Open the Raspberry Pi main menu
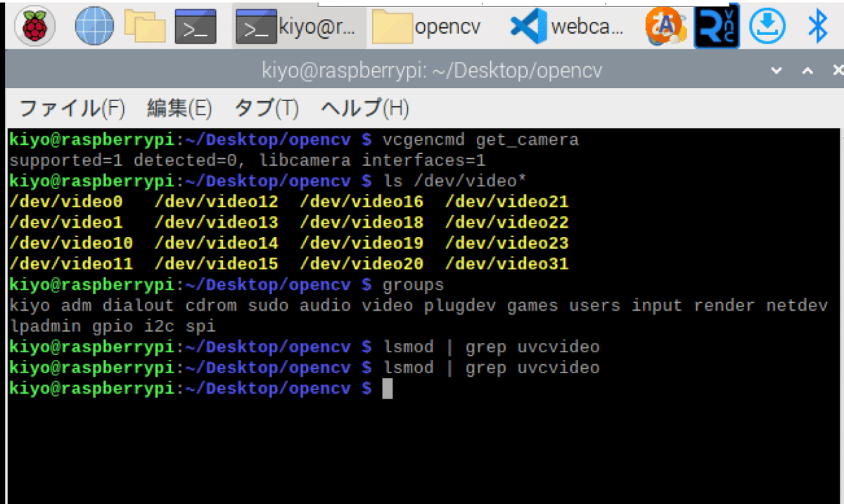The image size is (844, 504). point(33,27)
